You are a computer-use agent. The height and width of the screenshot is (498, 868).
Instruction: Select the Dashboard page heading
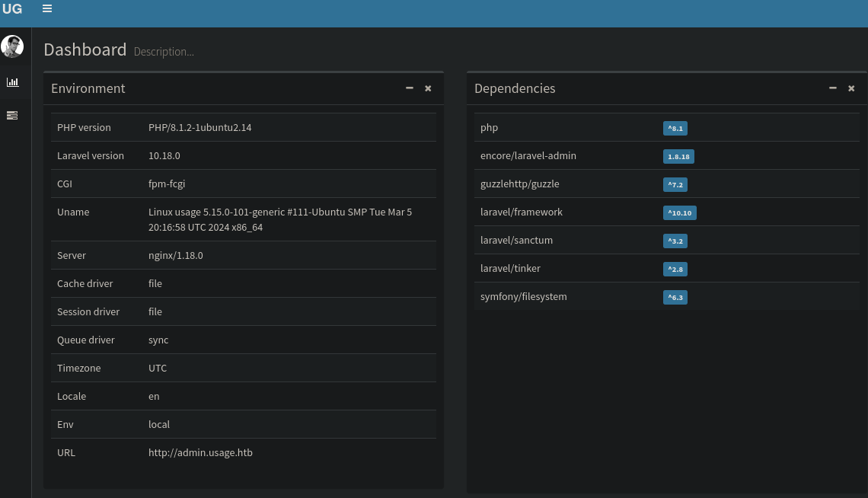(85, 50)
